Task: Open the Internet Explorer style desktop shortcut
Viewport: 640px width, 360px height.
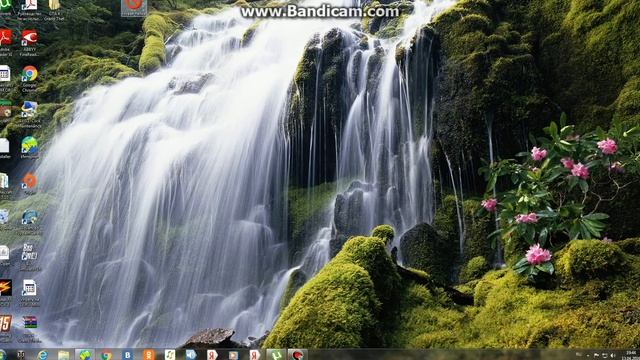Action: click(29, 222)
